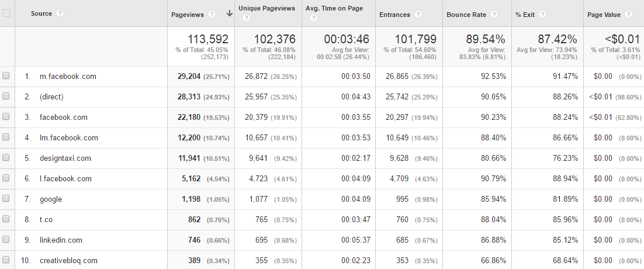Open the l.facebook.com source link
Screen dimensions: 644x269
point(65,178)
